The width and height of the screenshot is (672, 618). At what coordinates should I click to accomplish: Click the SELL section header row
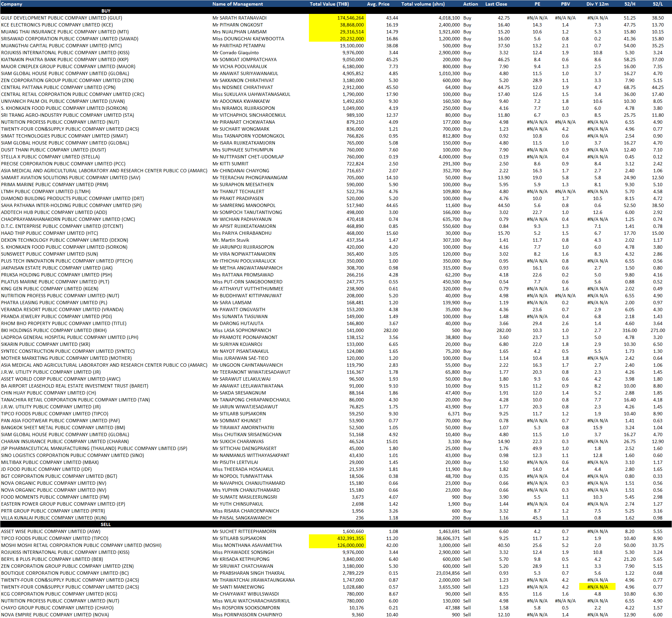tap(106, 524)
